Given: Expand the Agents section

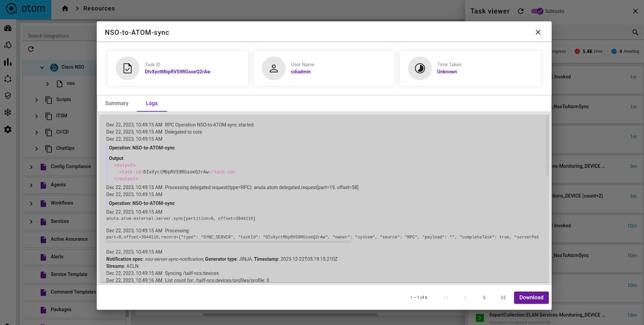Looking at the screenshot, I should pos(31,185).
